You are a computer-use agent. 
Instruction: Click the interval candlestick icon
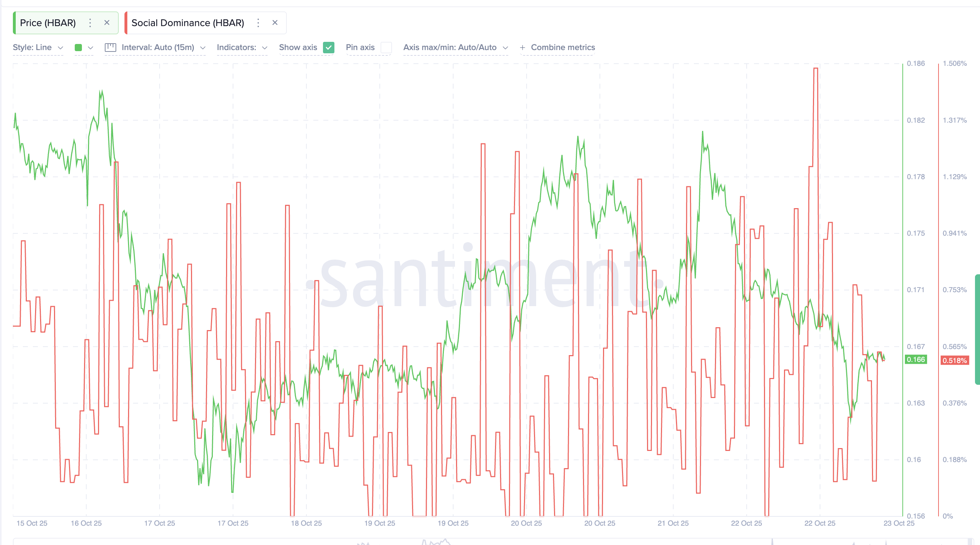click(x=110, y=48)
